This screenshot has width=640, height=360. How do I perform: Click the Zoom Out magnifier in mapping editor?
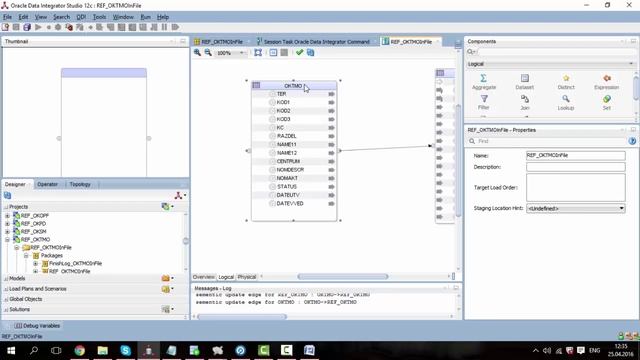(x=208, y=53)
